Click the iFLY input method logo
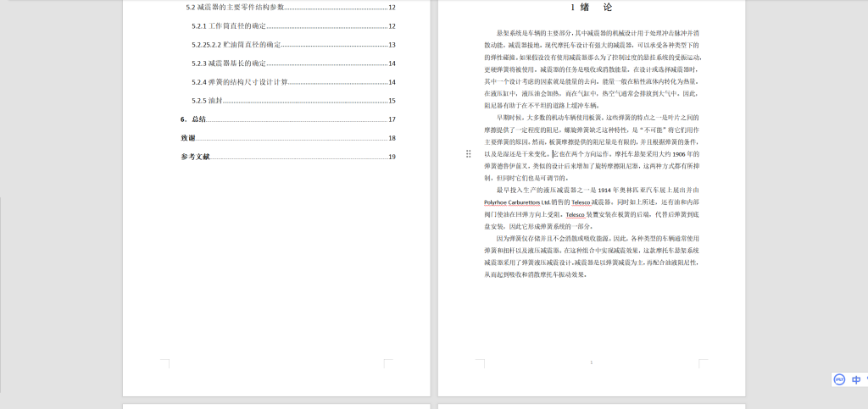 pos(840,379)
